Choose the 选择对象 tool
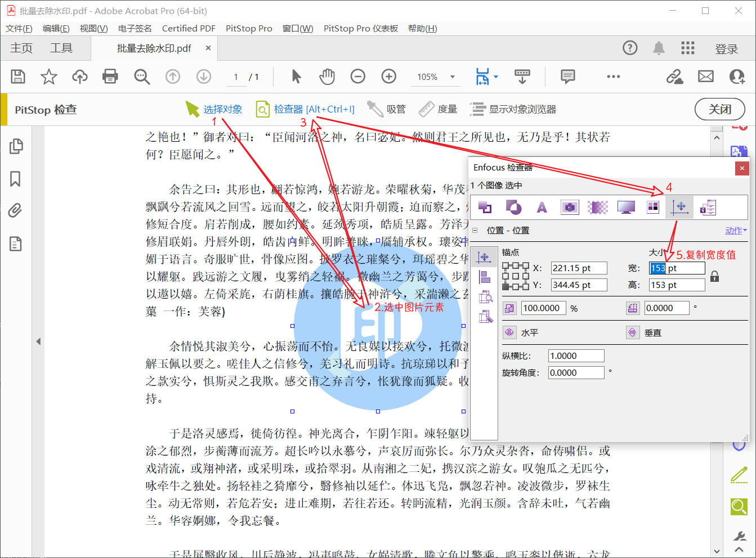Screen dimensions: 756x558 pos(214,109)
